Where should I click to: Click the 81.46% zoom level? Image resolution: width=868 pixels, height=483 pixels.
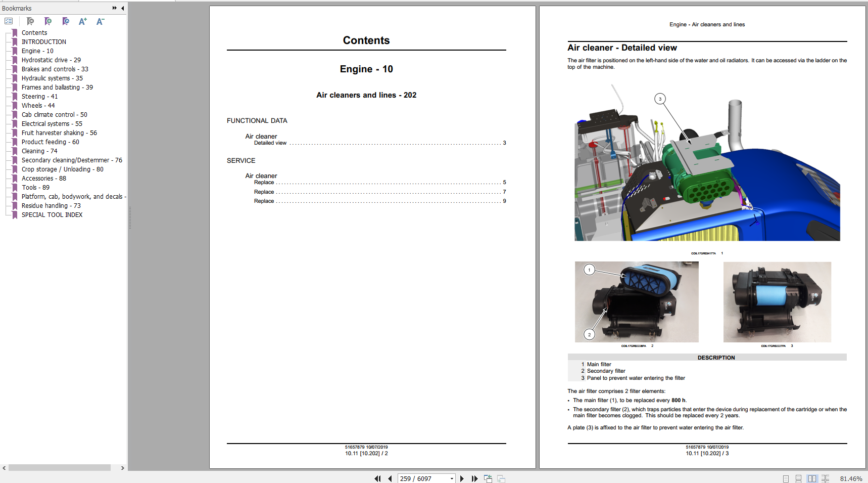(851, 478)
